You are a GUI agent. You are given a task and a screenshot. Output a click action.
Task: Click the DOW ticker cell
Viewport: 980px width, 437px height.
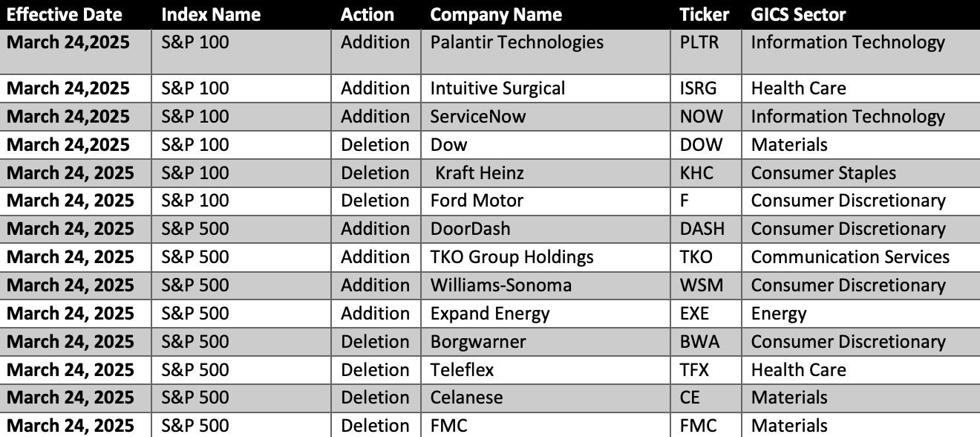pyautogui.click(x=705, y=145)
